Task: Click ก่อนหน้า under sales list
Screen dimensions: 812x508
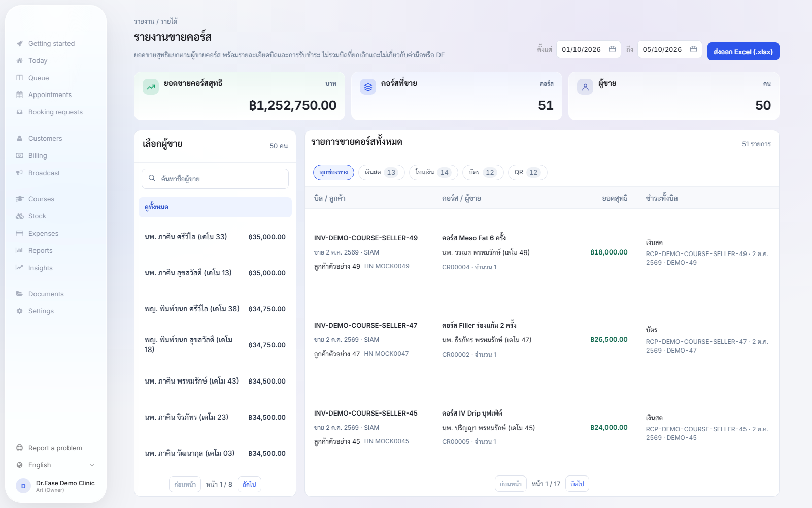Action: click(511, 484)
